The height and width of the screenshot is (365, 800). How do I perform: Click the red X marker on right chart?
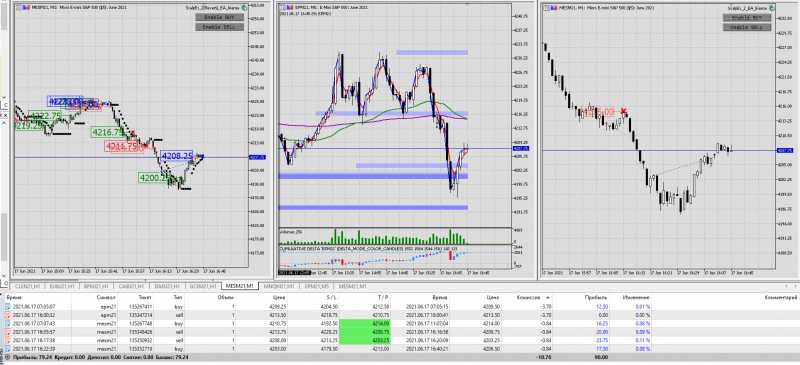[x=623, y=111]
